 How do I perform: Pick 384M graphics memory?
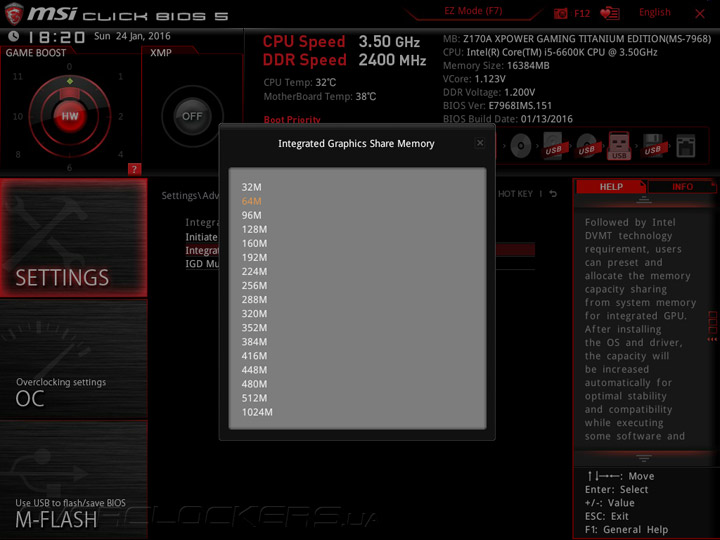tap(254, 342)
